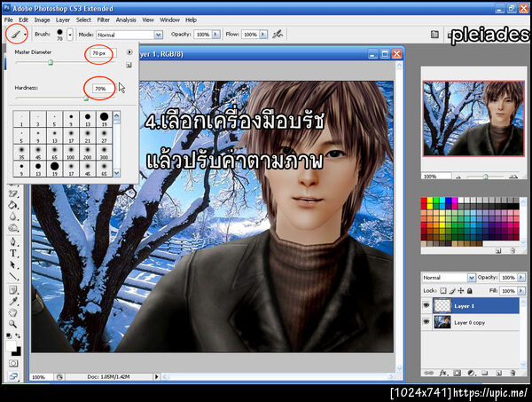Toggle lock all for layer
The image size is (532, 402).
(470, 291)
